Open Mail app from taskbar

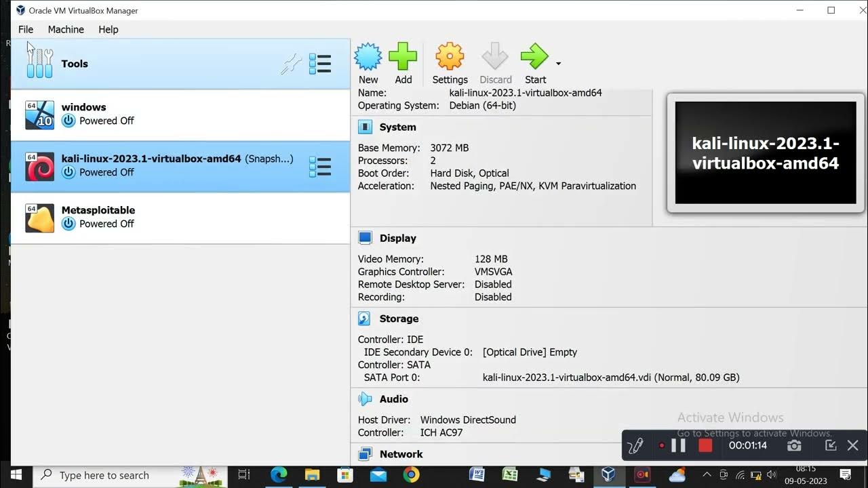coord(378,475)
